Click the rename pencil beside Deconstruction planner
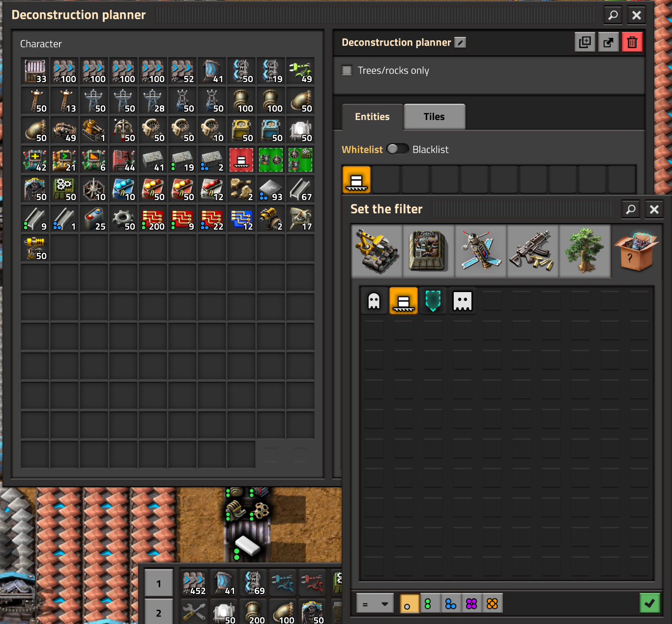 point(460,43)
